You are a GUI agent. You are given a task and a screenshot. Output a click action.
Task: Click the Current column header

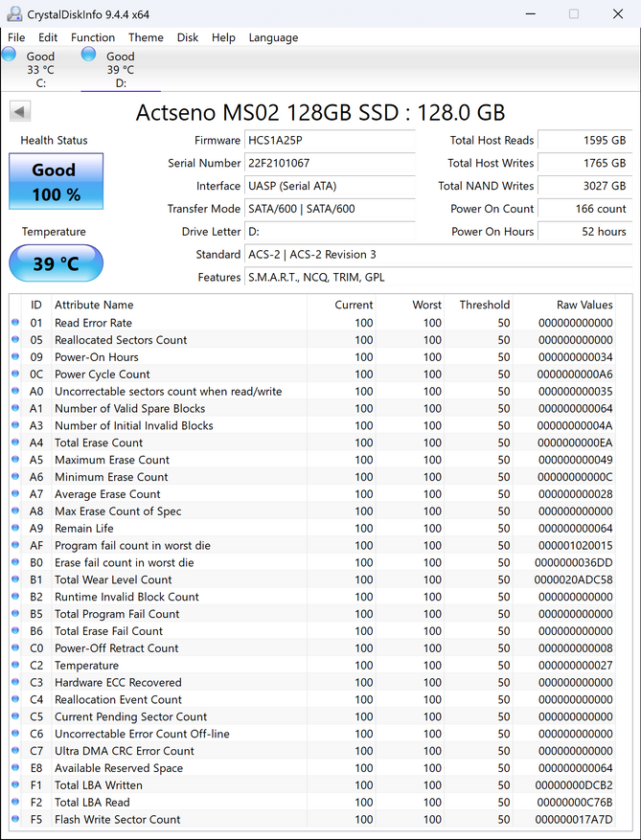341,305
